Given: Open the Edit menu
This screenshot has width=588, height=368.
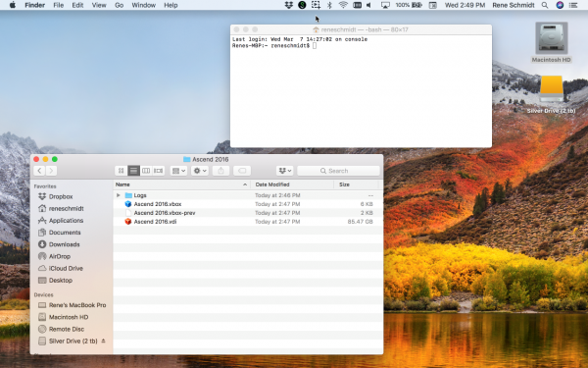Looking at the screenshot, I should coord(77,5).
